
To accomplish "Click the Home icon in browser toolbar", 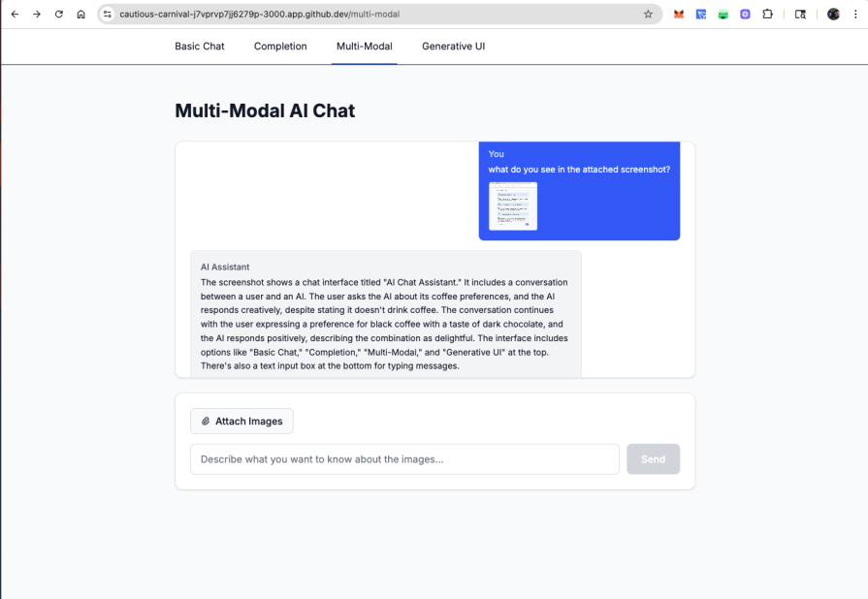I will coord(80,15).
